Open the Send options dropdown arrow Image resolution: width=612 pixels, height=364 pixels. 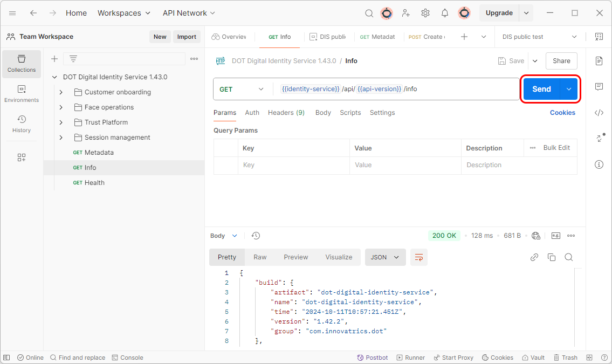coord(569,89)
